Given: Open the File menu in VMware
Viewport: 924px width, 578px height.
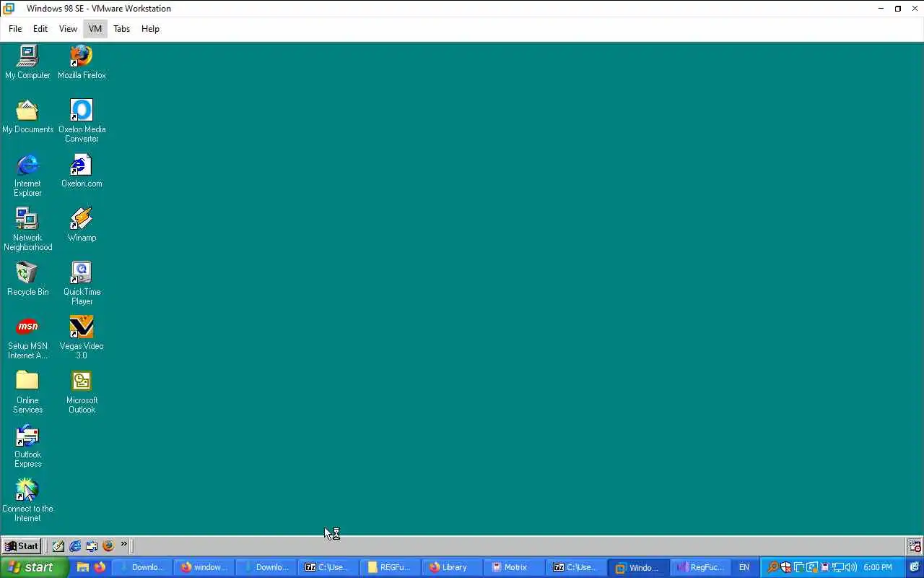Looking at the screenshot, I should 15,29.
